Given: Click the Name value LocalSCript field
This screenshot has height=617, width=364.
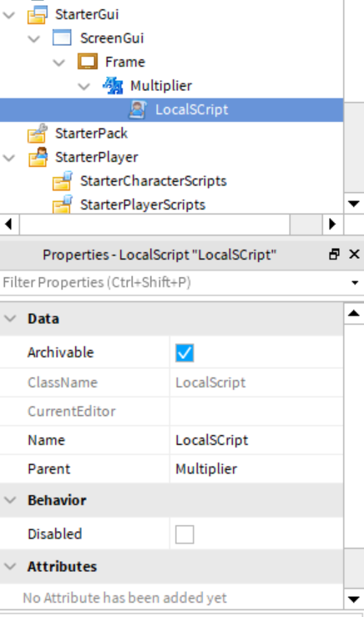Looking at the screenshot, I should tap(256, 440).
